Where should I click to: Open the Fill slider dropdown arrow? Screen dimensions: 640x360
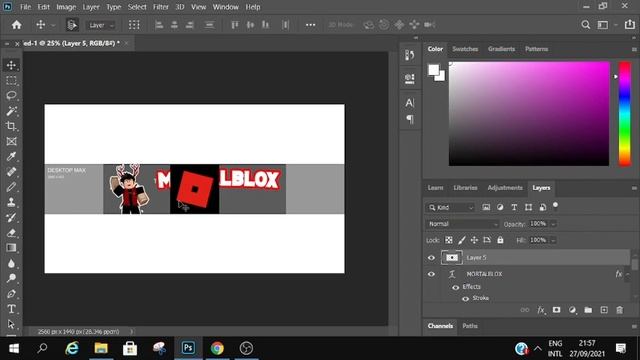tap(553, 240)
